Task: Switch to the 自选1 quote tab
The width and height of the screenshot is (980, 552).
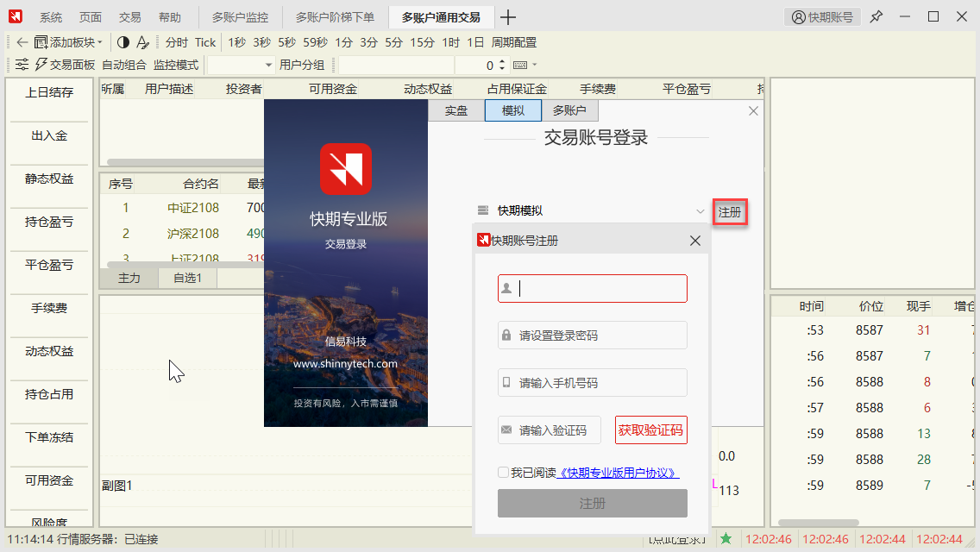Action: pyautogui.click(x=187, y=279)
